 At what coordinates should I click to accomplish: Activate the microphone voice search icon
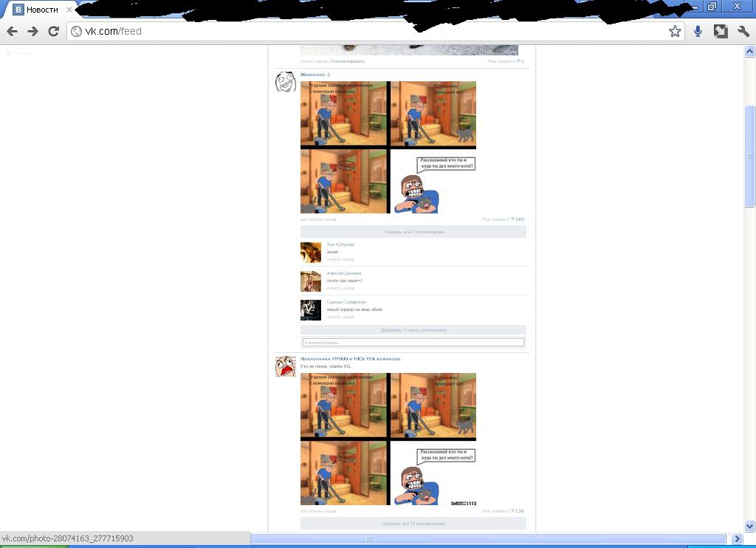[698, 31]
